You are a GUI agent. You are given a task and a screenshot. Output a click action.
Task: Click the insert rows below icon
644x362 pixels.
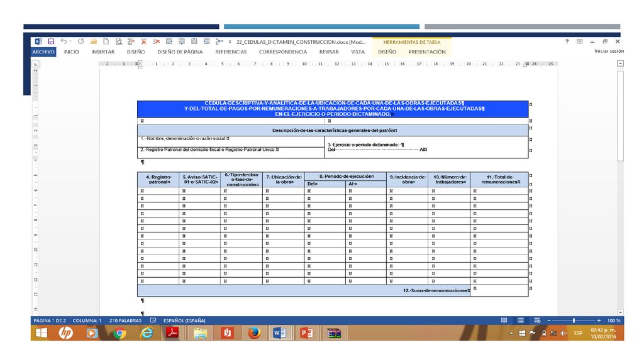point(182,41)
